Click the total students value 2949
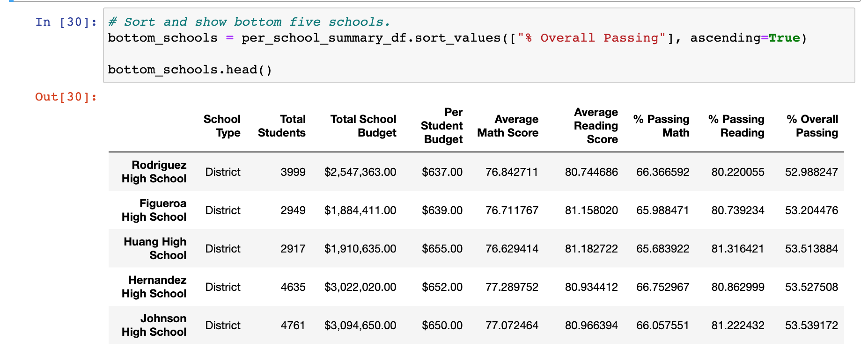 (x=293, y=210)
